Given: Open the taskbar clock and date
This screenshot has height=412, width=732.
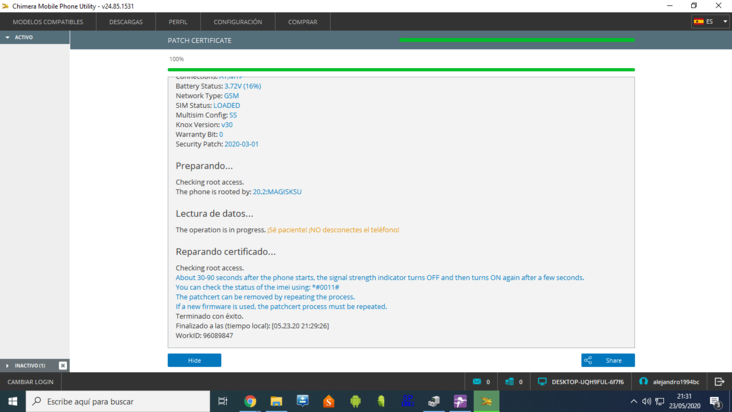Looking at the screenshot, I should tap(684, 401).
